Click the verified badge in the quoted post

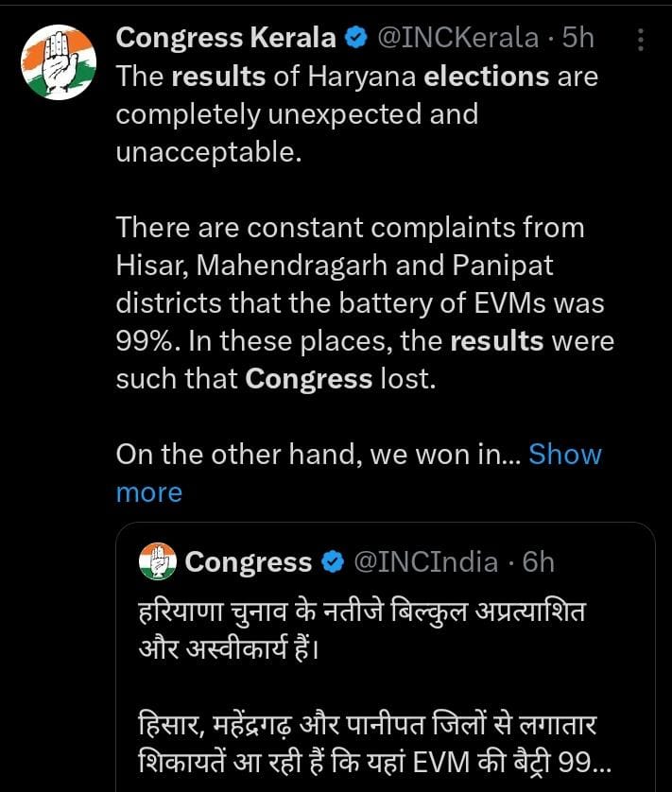click(333, 562)
